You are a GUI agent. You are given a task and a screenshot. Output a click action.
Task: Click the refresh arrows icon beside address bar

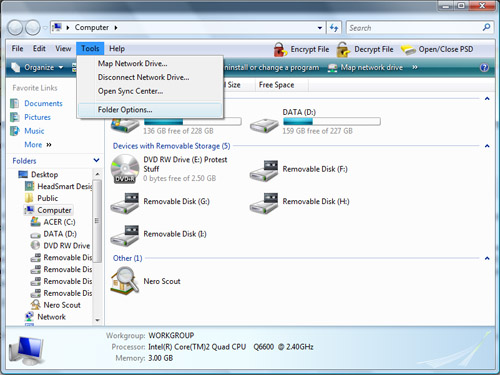click(334, 28)
